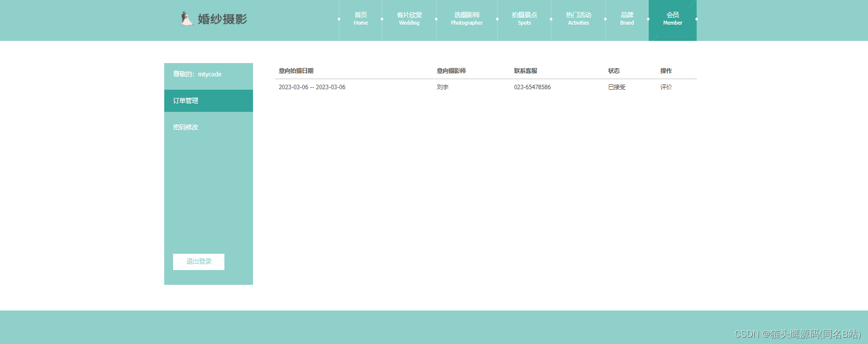This screenshot has height=344, width=868.
Task: Click the 意向拍摄日期 column header
Action: [296, 71]
